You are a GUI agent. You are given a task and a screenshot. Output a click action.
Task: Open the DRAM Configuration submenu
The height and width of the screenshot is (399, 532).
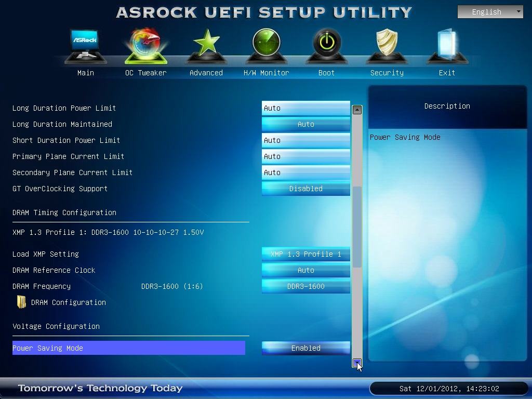click(x=69, y=302)
